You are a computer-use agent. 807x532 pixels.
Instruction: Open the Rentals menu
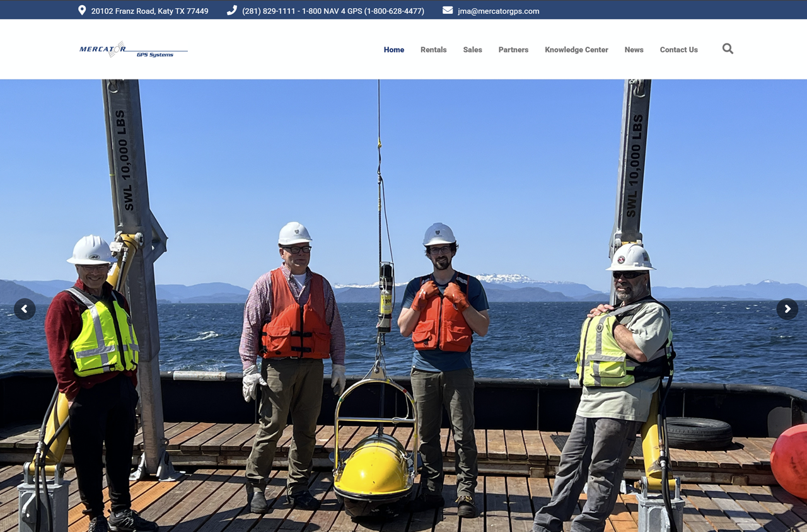[x=433, y=50]
